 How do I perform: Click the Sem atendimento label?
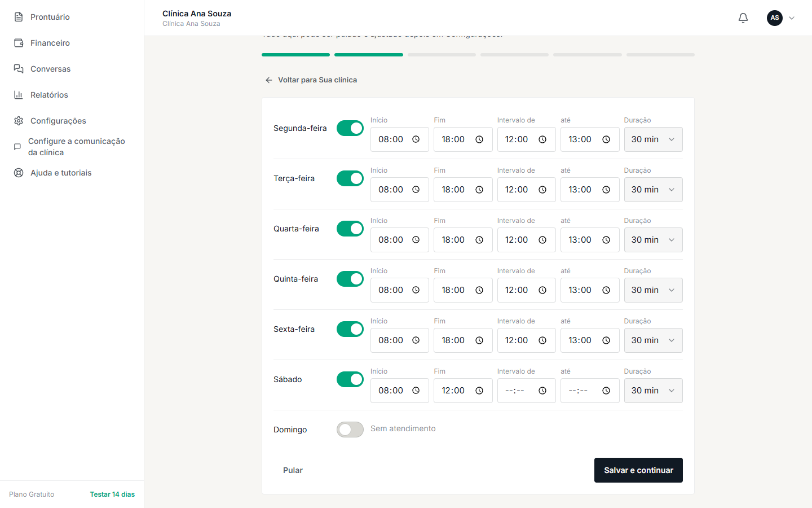click(x=403, y=428)
